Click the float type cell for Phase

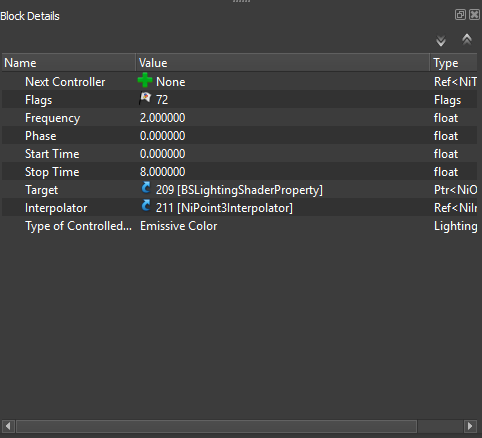coord(446,136)
